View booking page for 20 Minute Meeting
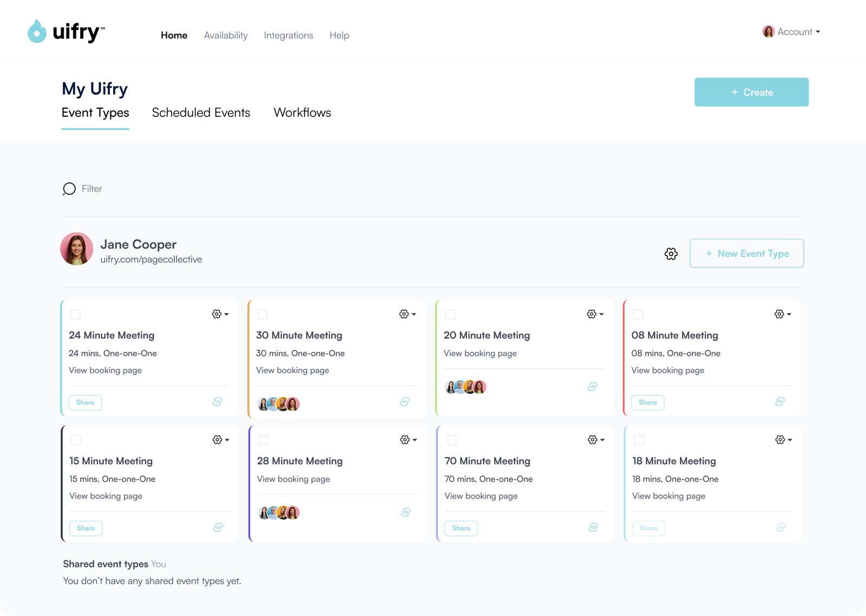 (480, 353)
